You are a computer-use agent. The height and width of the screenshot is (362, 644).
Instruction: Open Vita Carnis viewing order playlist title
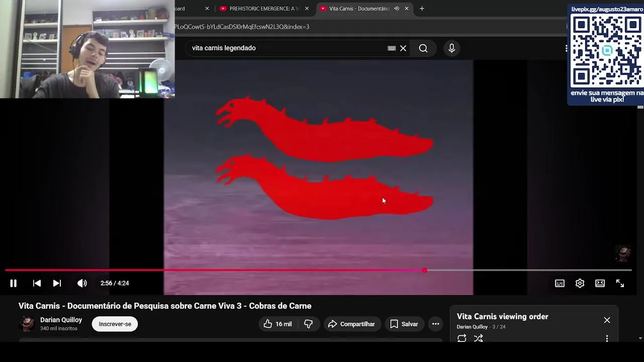coord(503,317)
